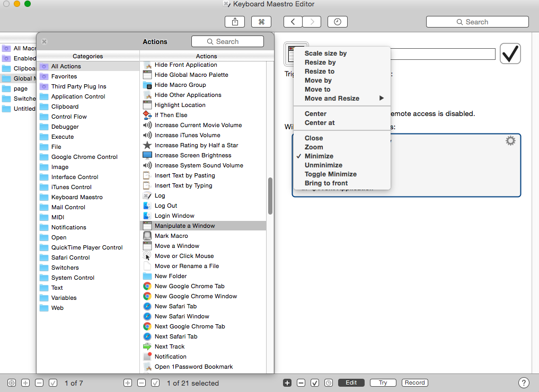Image resolution: width=539 pixels, height=392 pixels.
Task: Select Move or Click Mouse action
Action: point(203,256)
